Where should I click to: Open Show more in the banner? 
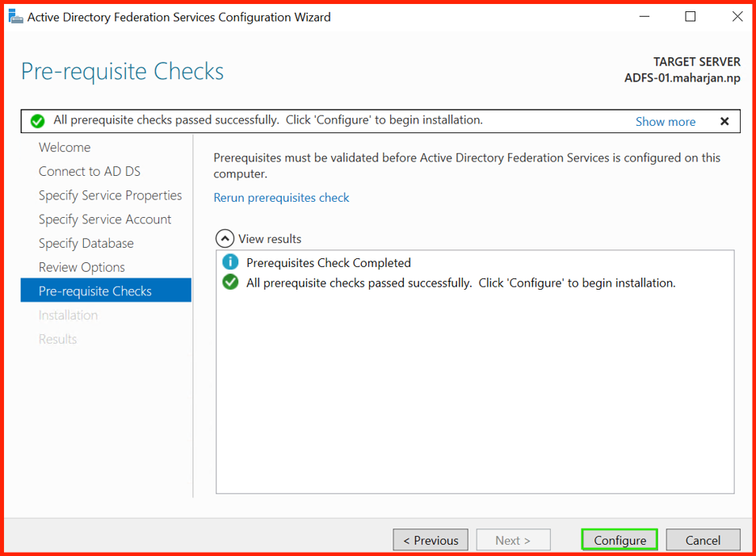(x=666, y=121)
